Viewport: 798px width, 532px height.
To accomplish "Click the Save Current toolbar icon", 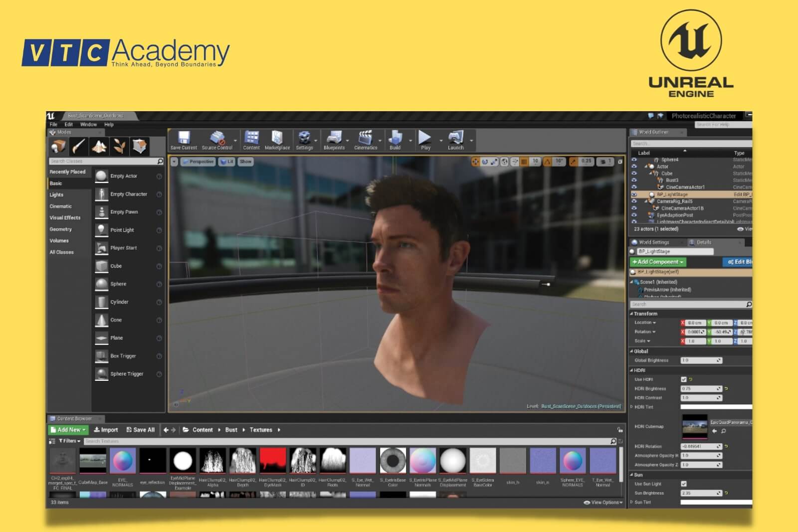I will [x=184, y=138].
